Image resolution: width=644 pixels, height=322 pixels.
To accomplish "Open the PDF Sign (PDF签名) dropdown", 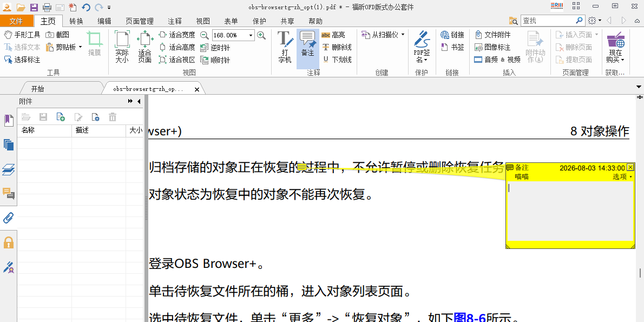I will click(422, 47).
